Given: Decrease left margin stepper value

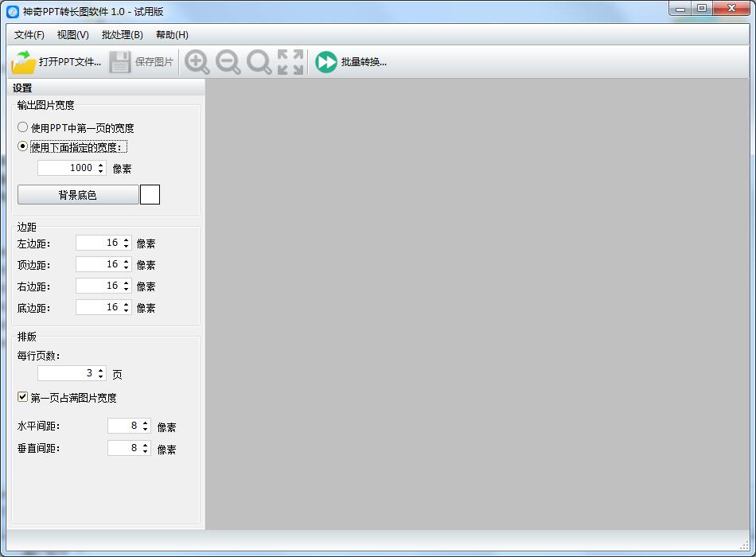Looking at the screenshot, I should (x=127, y=246).
